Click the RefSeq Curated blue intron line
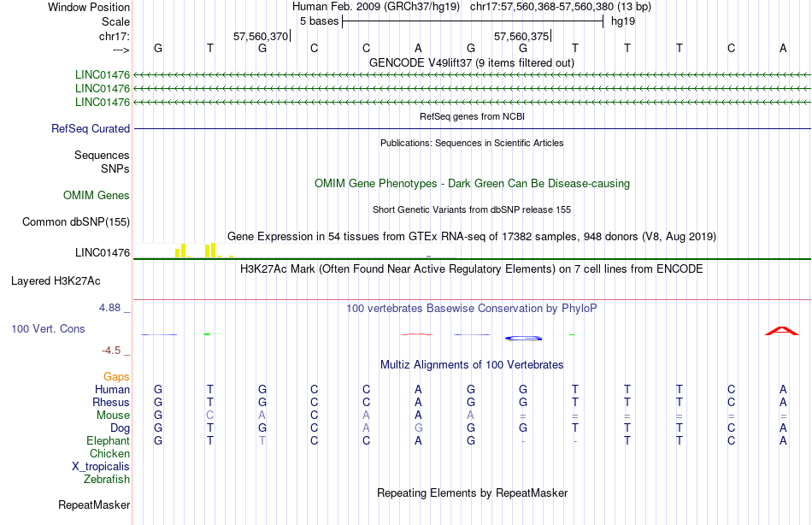This screenshot has width=812, height=525. pyautogui.click(x=473, y=128)
